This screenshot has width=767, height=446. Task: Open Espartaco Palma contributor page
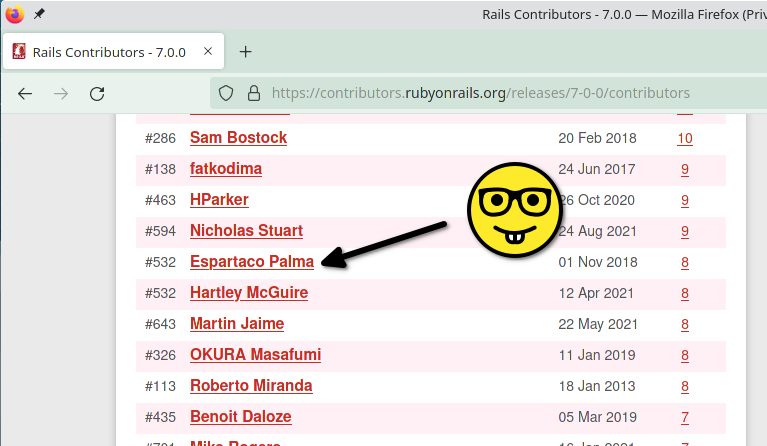pyautogui.click(x=252, y=262)
